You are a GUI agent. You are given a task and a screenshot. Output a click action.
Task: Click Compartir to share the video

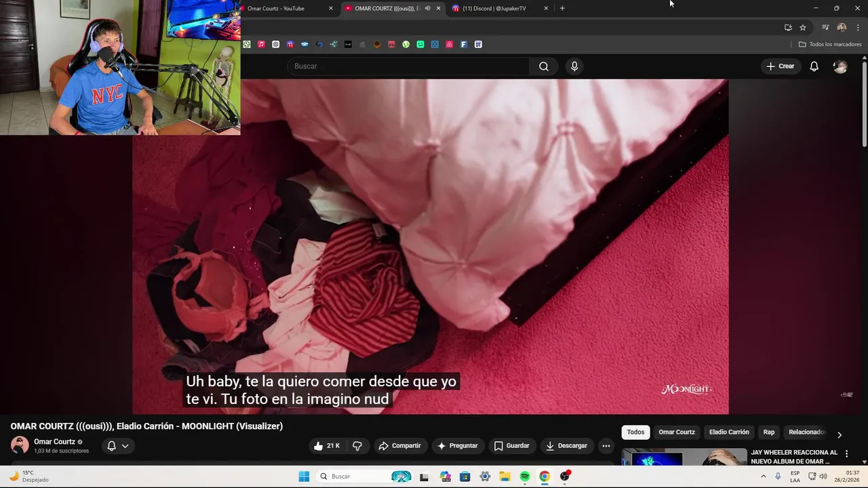point(399,446)
